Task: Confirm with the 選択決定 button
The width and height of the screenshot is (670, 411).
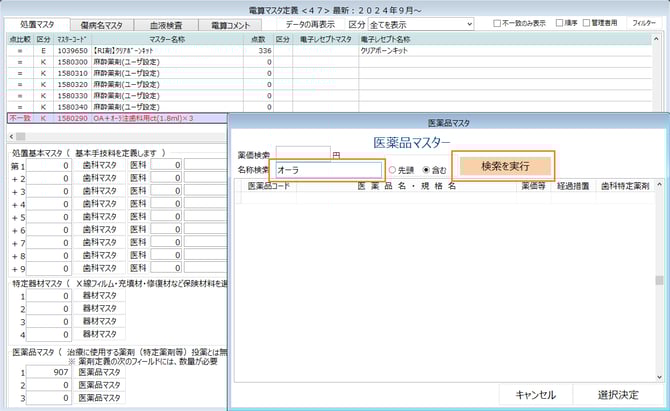Action: (x=617, y=395)
